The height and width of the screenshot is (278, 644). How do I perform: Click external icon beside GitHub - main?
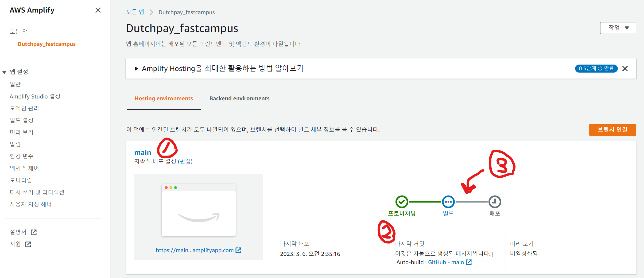469,262
